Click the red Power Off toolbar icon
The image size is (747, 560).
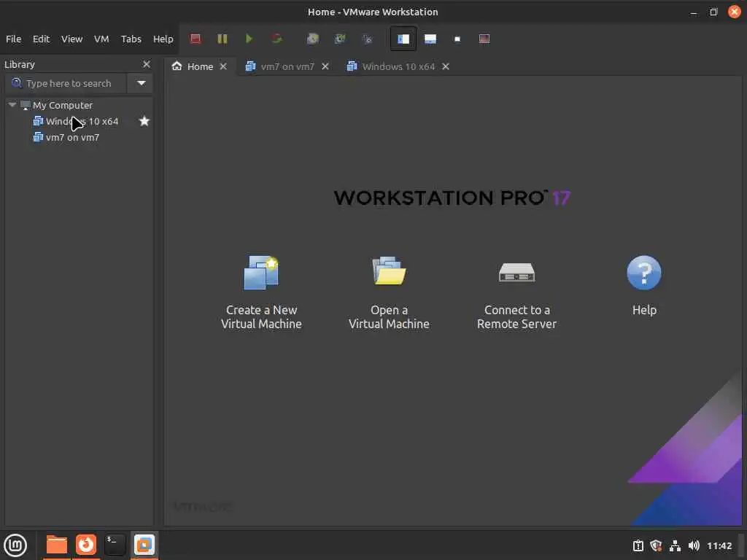click(x=196, y=39)
